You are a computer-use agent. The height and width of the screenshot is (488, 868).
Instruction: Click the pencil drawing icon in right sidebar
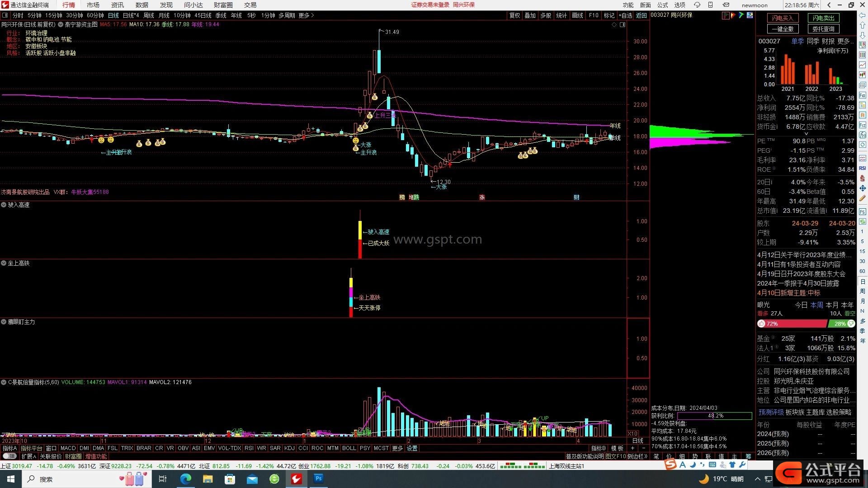(x=863, y=198)
